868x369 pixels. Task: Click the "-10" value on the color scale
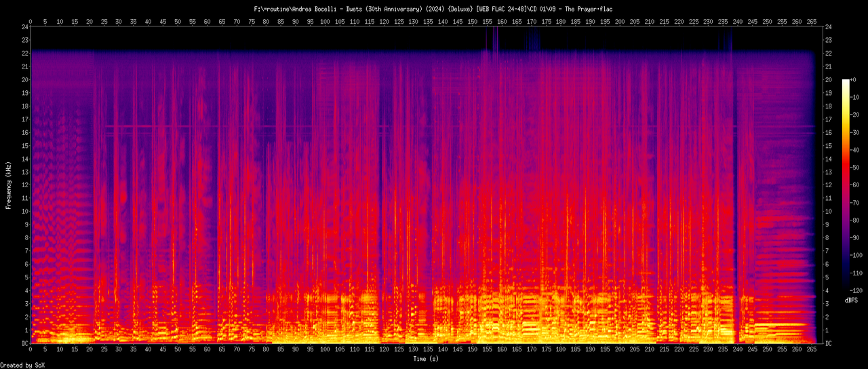point(856,98)
